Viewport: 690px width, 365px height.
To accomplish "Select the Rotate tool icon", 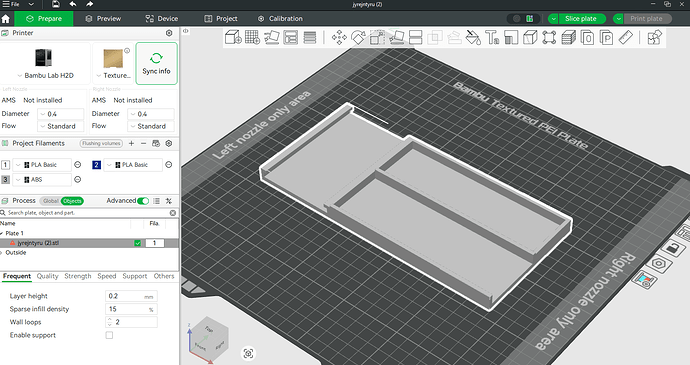I will click(358, 37).
